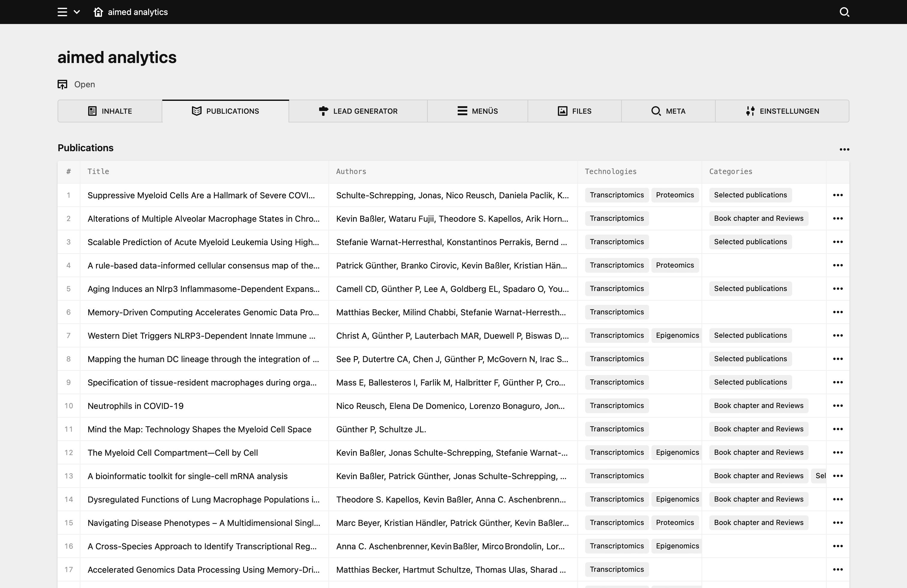Switch to the Files tab
This screenshot has width=907, height=588.
point(575,111)
